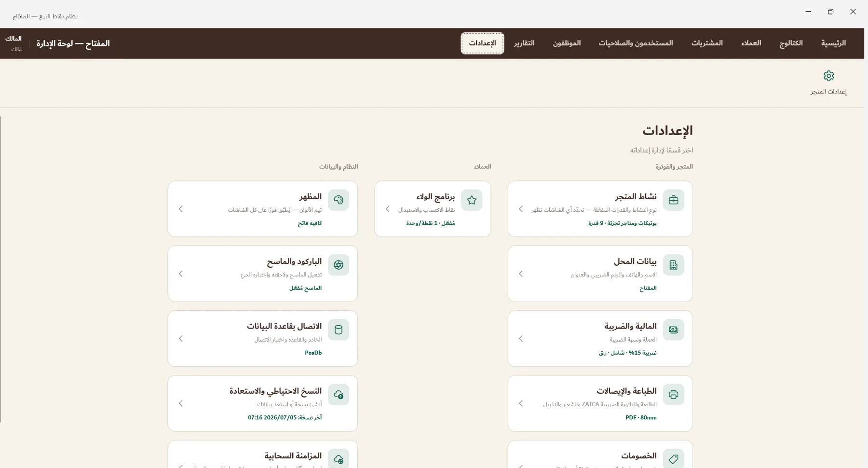This screenshot has height=468, width=868.
Task: Open المالية والضريبة settings title
Action: click(x=630, y=326)
